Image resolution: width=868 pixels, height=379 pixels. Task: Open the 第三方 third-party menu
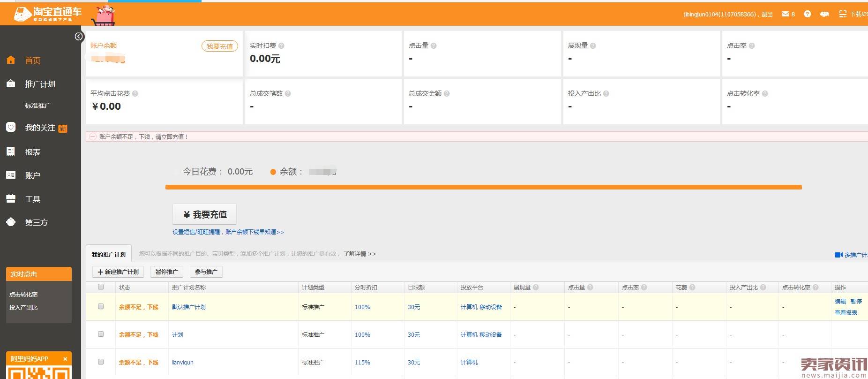tap(37, 222)
